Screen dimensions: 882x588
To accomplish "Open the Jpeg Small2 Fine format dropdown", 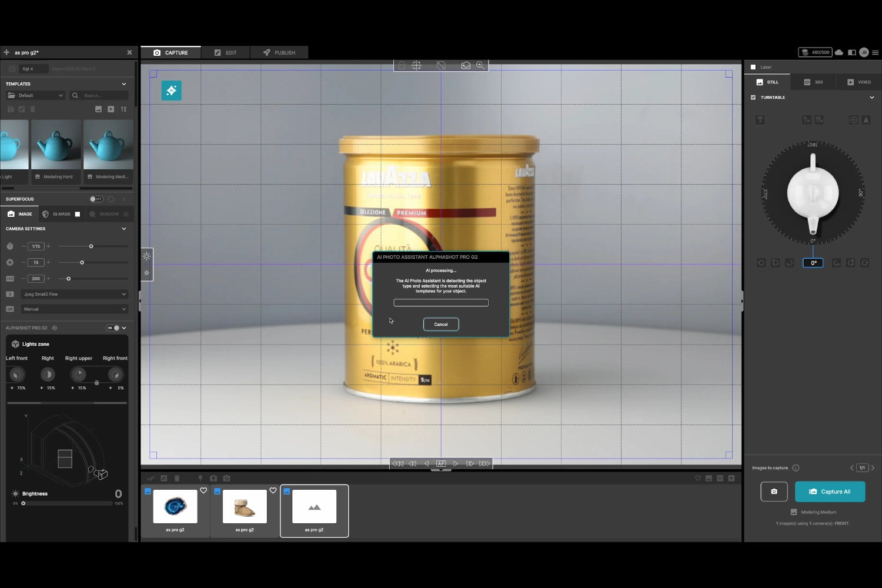I will 74,294.
